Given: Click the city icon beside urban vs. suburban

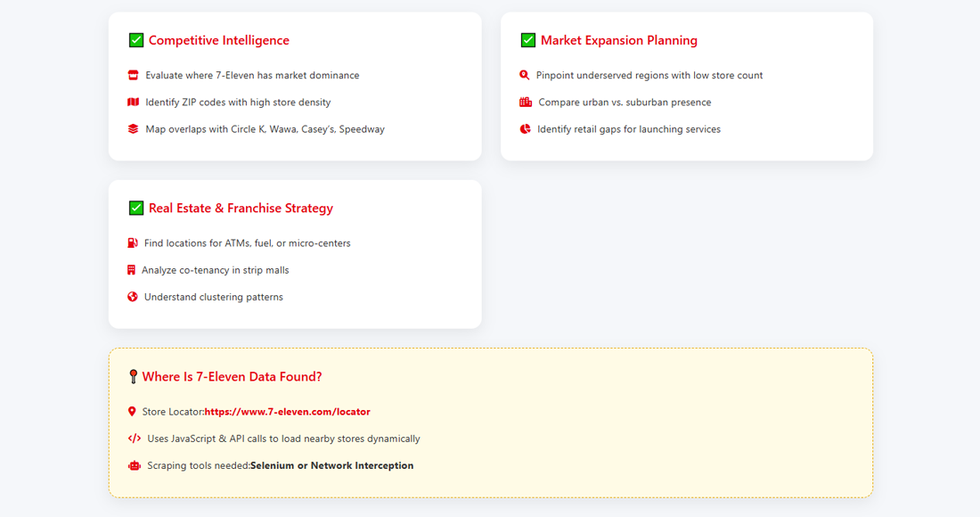Looking at the screenshot, I should pos(526,103).
